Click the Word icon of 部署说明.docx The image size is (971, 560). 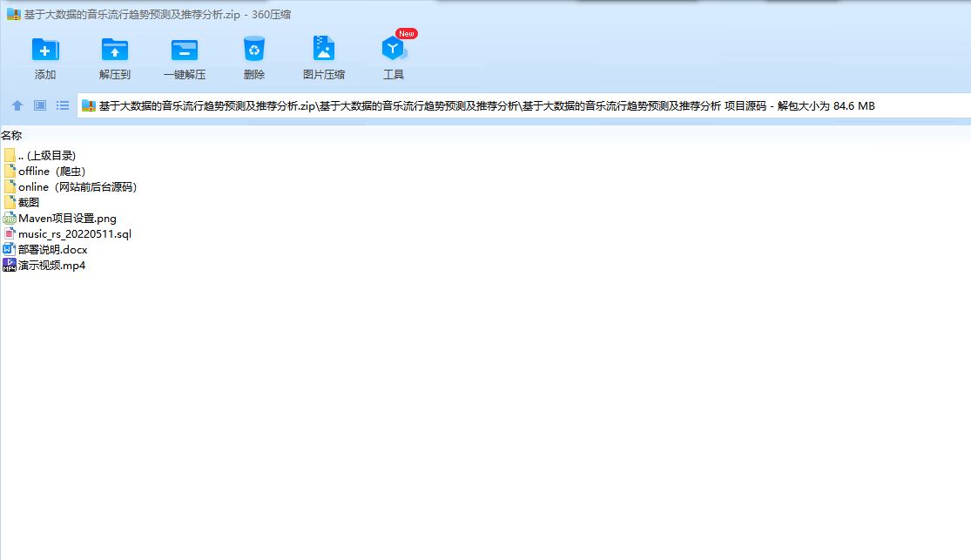tap(10, 249)
